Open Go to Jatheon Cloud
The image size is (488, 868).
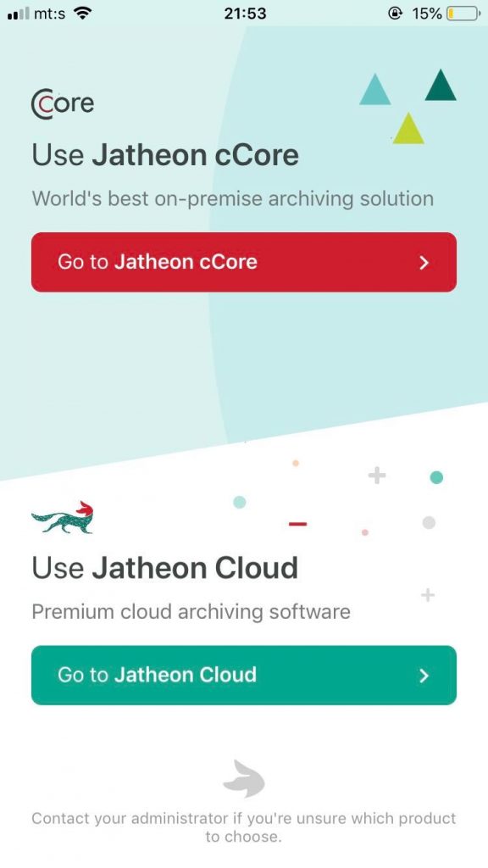[244, 675]
